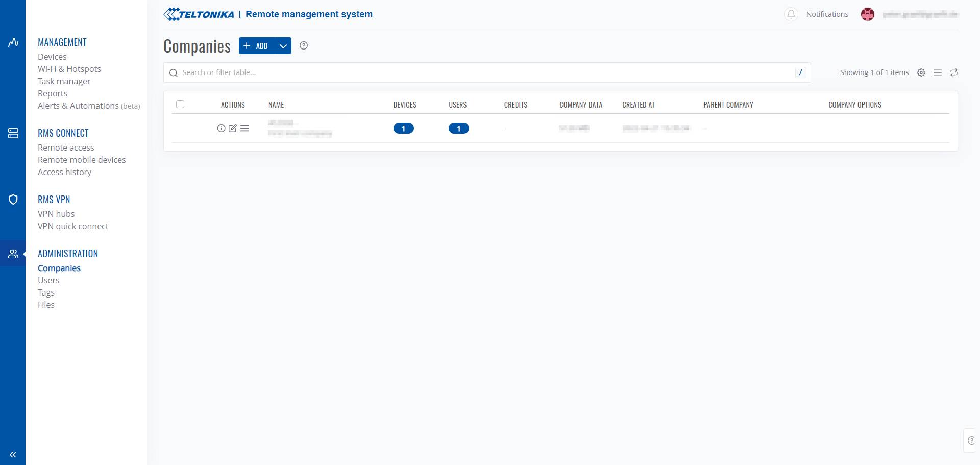
Task: Focus the search or filter table field
Action: tap(487, 72)
